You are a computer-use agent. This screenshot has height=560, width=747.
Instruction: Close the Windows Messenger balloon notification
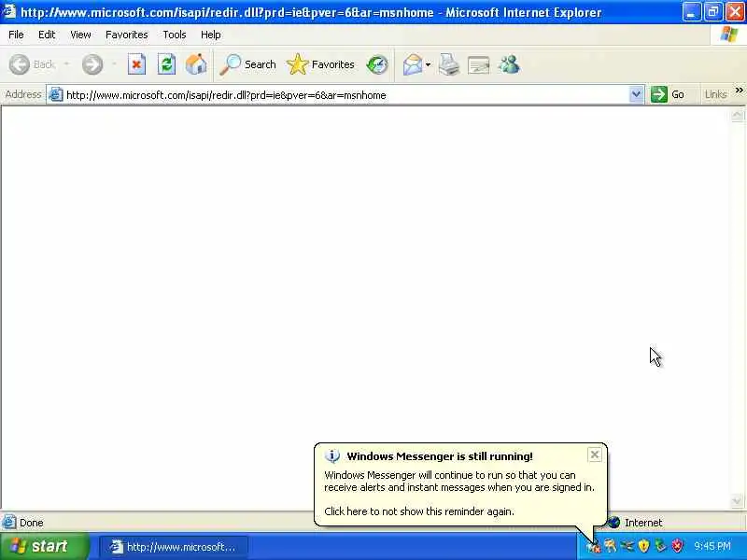click(x=595, y=455)
